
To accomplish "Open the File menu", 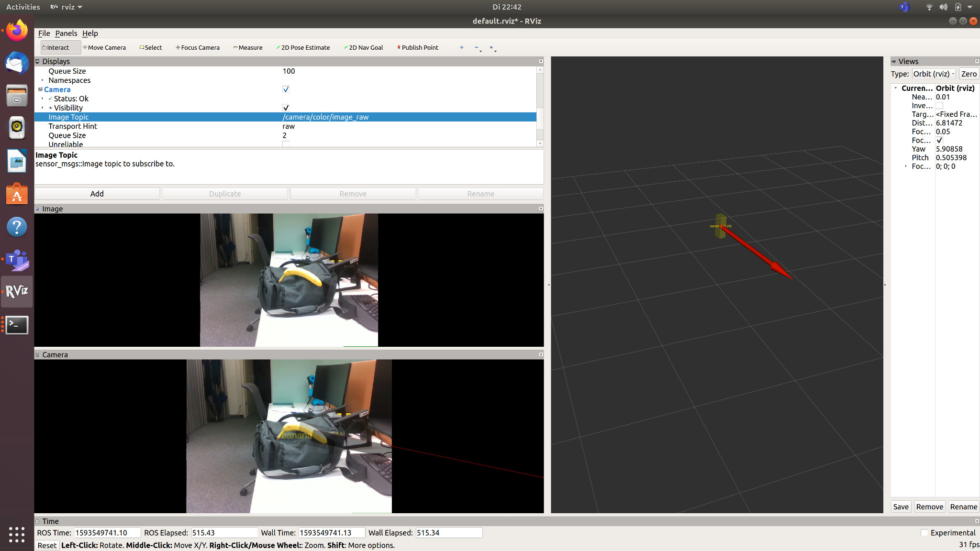I will [44, 33].
